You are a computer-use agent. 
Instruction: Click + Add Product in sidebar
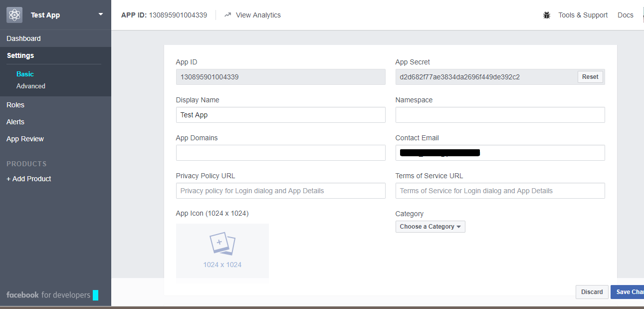(x=29, y=179)
